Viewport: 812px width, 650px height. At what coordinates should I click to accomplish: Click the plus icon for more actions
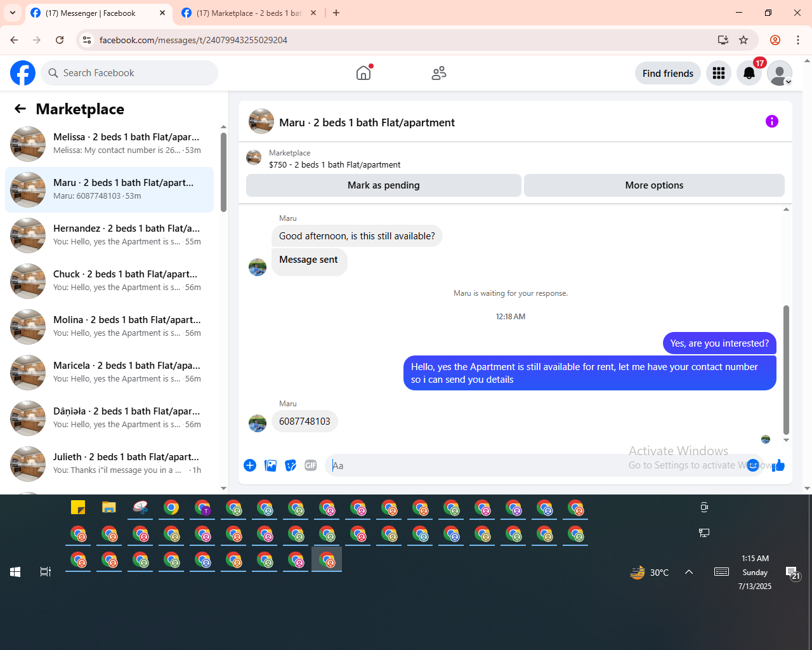pos(250,465)
